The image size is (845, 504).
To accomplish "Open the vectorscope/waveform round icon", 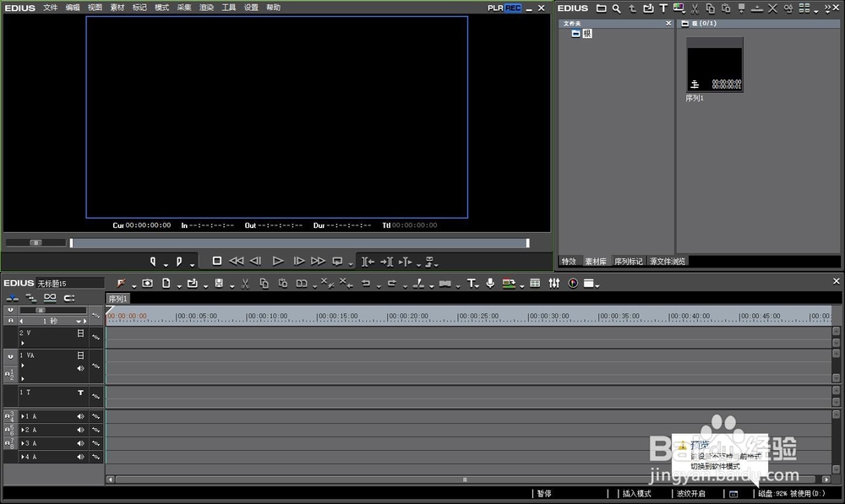I will click(x=573, y=283).
